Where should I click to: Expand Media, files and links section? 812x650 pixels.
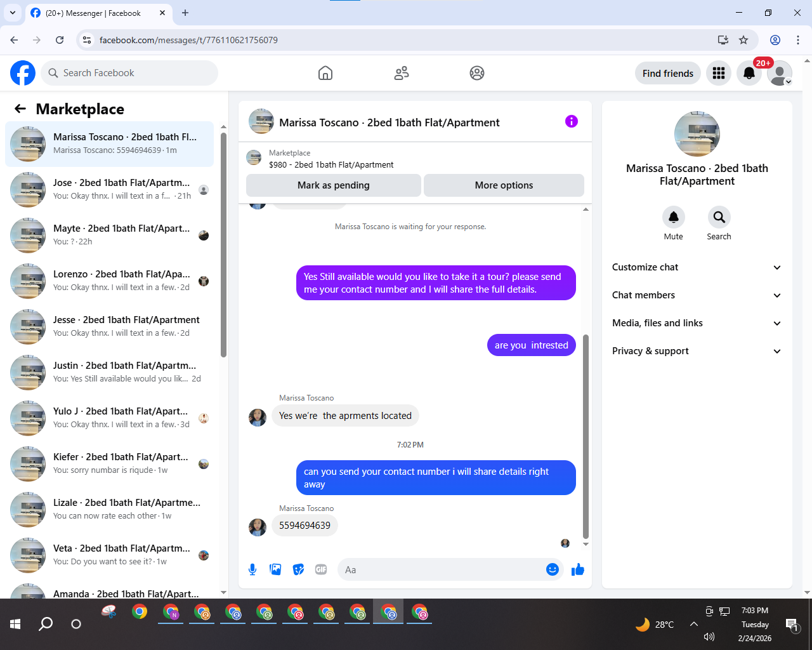coord(697,323)
